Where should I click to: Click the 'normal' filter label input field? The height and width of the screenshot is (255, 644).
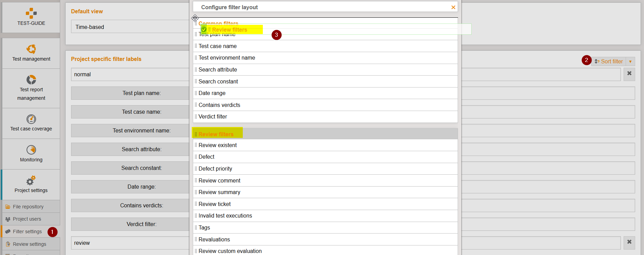pos(129,75)
